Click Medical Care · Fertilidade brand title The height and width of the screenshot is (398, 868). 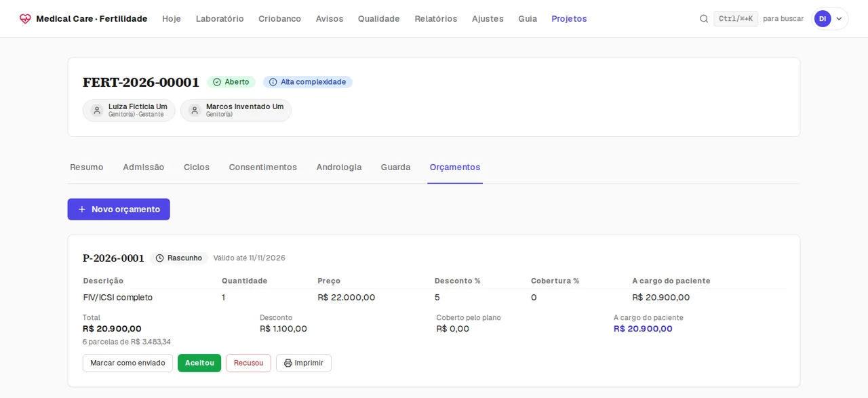click(92, 19)
